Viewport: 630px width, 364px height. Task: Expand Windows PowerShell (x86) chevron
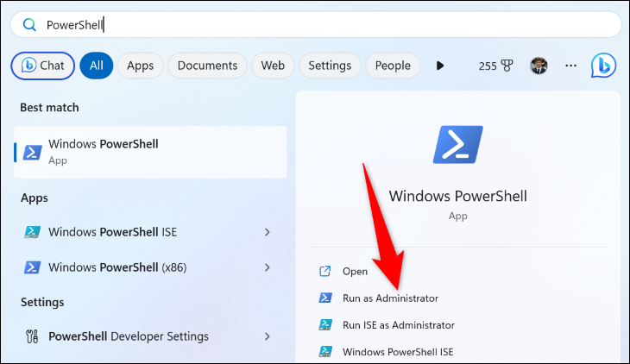pyautogui.click(x=268, y=267)
